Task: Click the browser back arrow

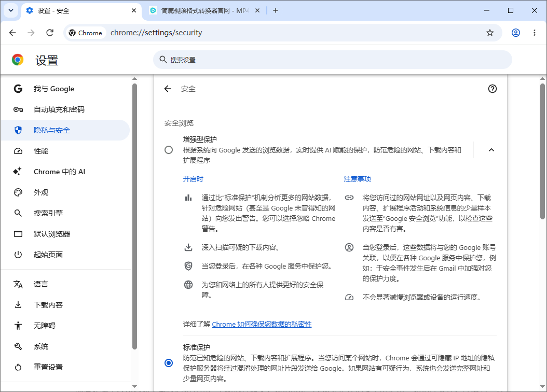Action: coord(12,33)
